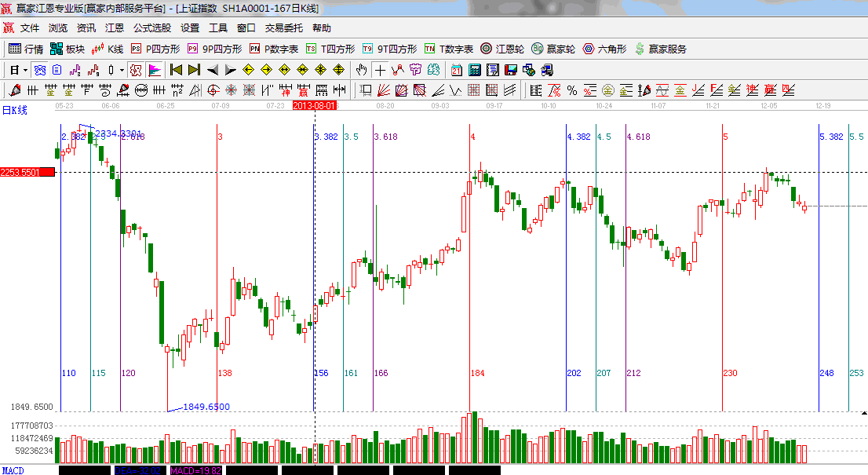Open the 行情 market quotes view
The height and width of the screenshot is (475, 868).
26,49
